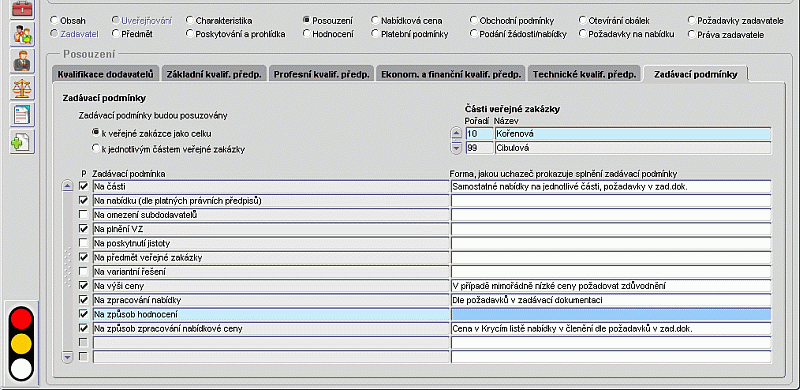Select the Nabídková cena radio option
Screen dimensions: 800x390
376,21
